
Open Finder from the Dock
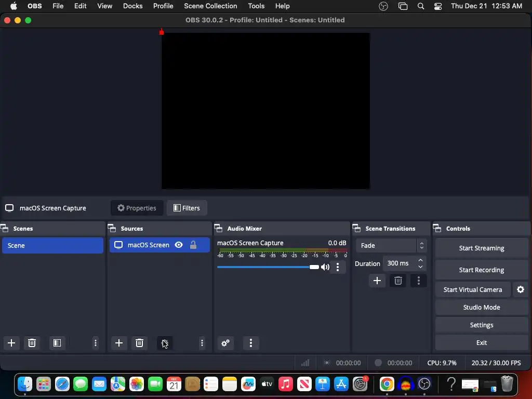25,384
